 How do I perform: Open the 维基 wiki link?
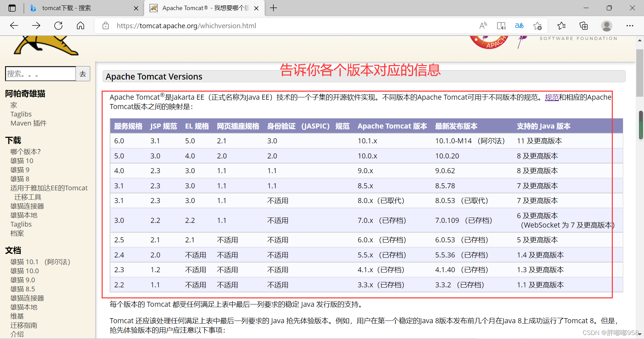(x=17, y=316)
